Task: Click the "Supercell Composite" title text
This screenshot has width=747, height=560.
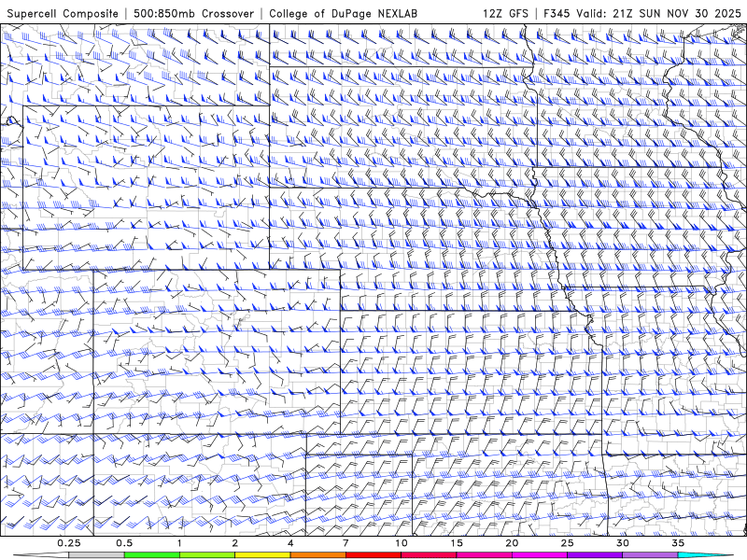Action: point(63,13)
